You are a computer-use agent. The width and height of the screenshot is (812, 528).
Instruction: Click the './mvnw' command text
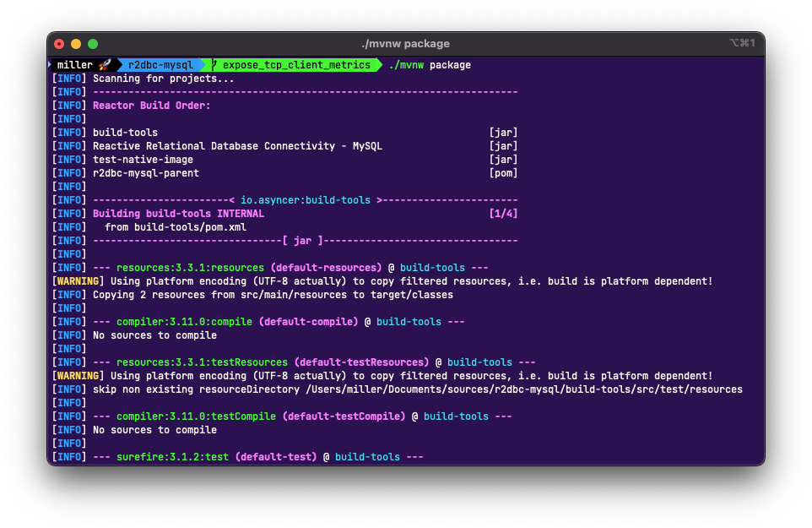coord(407,65)
